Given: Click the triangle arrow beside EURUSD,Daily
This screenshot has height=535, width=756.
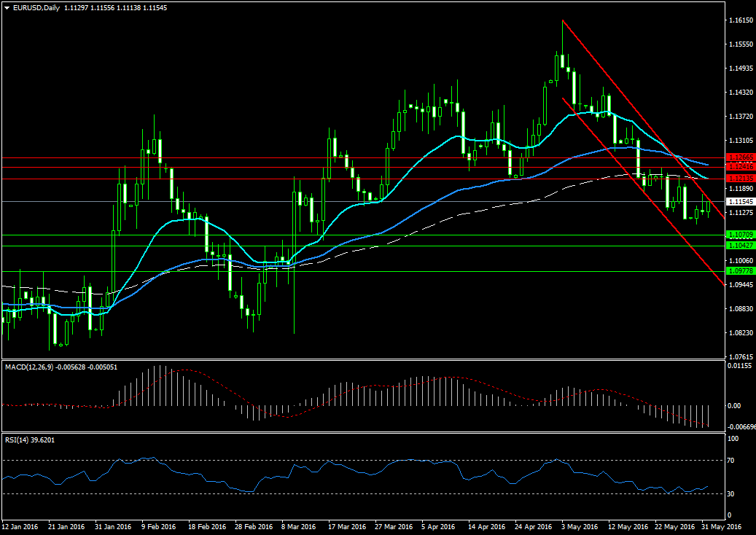Looking at the screenshot, I should [7, 8].
